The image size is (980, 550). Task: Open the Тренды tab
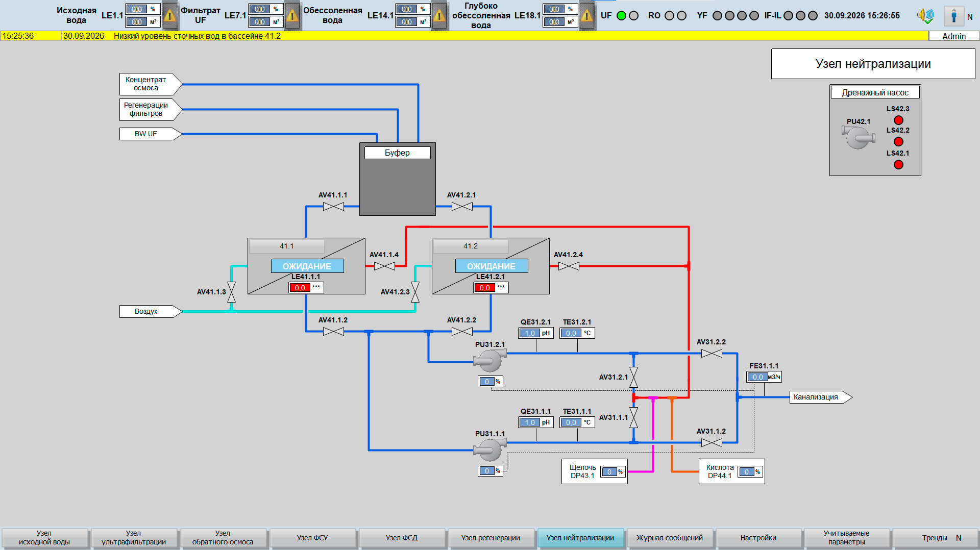935,538
